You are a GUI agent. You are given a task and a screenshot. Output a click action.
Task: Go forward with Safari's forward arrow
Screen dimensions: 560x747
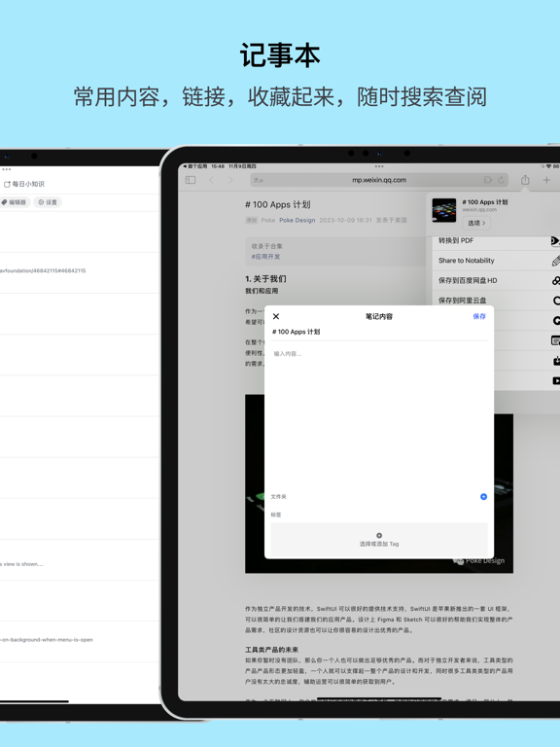point(231,180)
